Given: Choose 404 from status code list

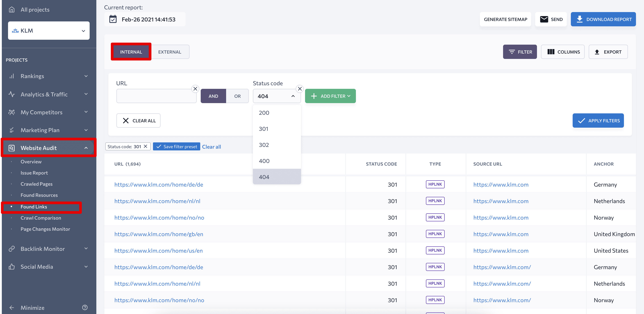Looking at the screenshot, I should (x=277, y=177).
